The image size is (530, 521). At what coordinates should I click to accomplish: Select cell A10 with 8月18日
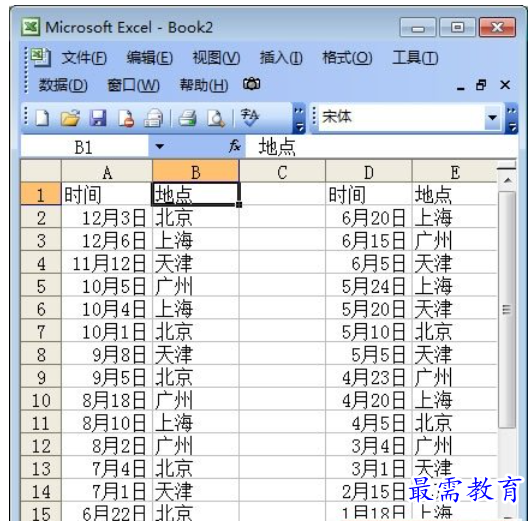tap(107, 400)
